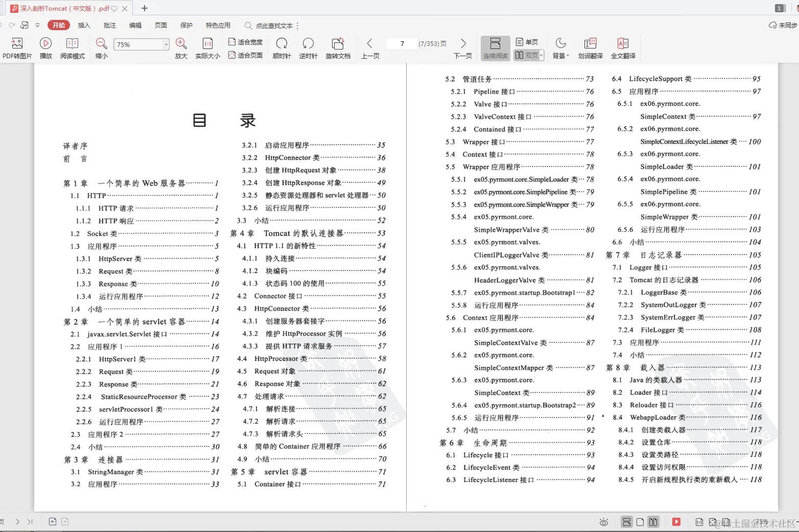Open the 页面 page tab
Viewport: 799px width, 532px height.
(160, 25)
